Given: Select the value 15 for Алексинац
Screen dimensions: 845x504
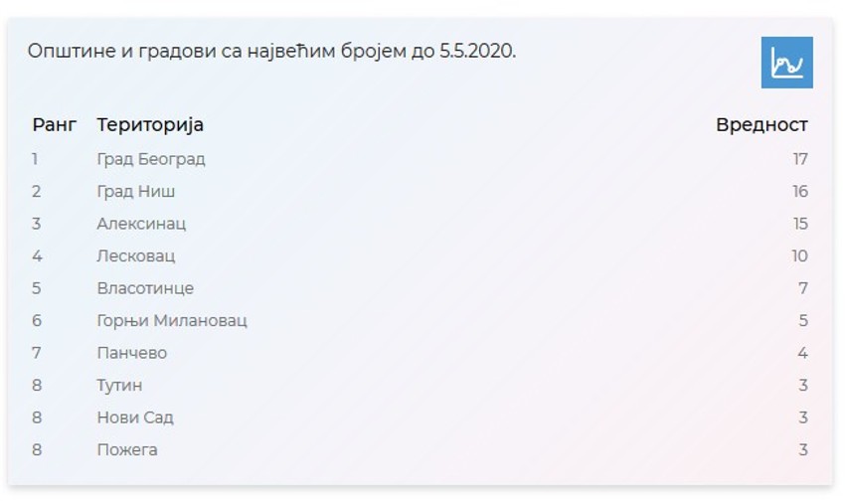Looking at the screenshot, I should coord(800,224).
